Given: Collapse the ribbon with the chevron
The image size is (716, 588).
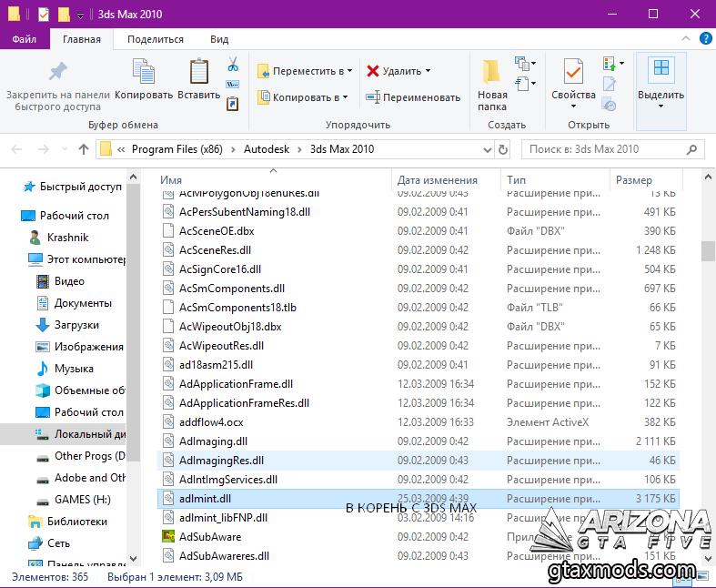Looking at the screenshot, I should click(685, 39).
